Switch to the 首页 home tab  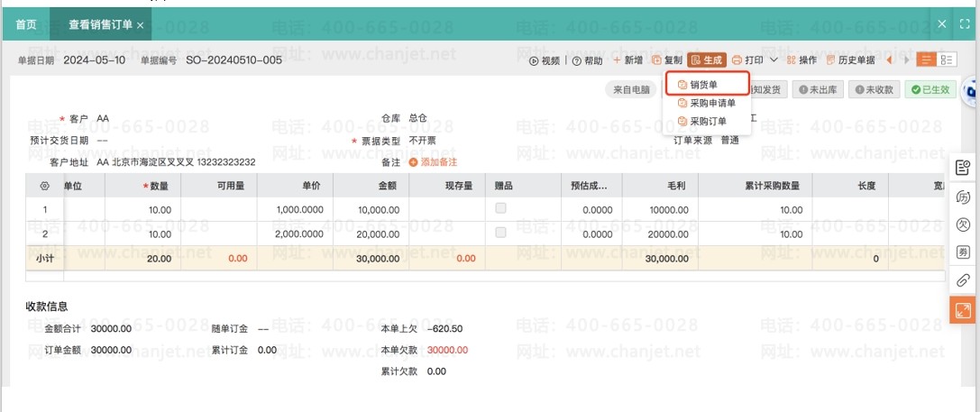click(x=26, y=24)
